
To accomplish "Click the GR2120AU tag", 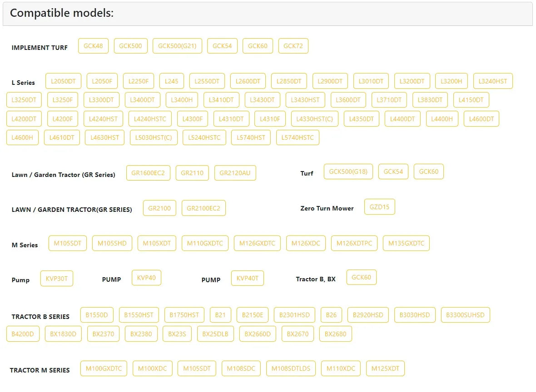I will 235,173.
